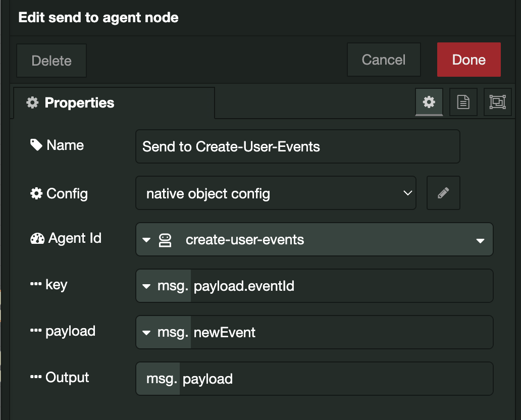Click the Name field with Send to Create-User-Events
Screen dimensions: 521x420
coord(297,146)
